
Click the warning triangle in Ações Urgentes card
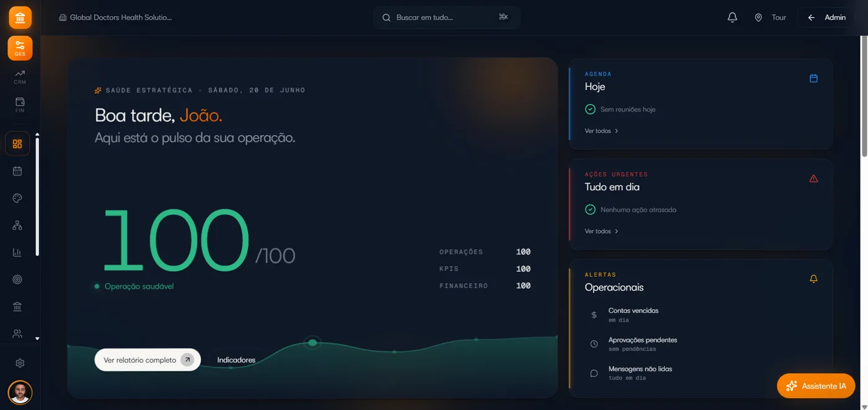point(813,178)
